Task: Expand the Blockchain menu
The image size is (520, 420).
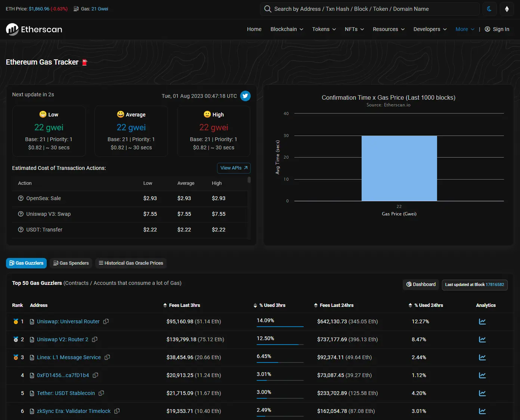Action: pos(287,29)
